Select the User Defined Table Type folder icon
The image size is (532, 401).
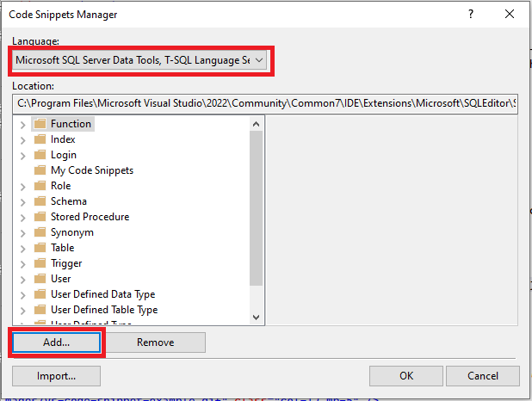[40, 310]
